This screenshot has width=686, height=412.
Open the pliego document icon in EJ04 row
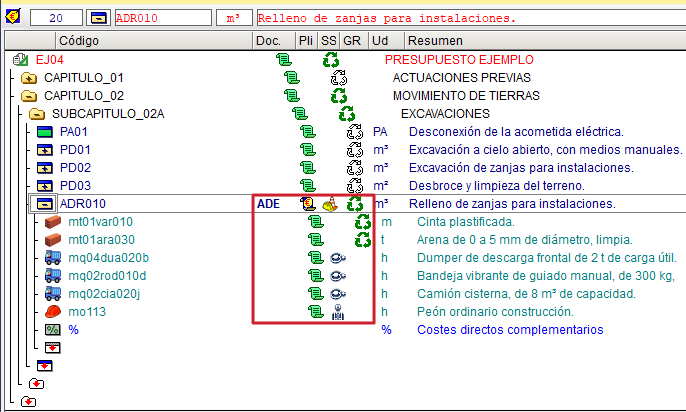click(284, 59)
